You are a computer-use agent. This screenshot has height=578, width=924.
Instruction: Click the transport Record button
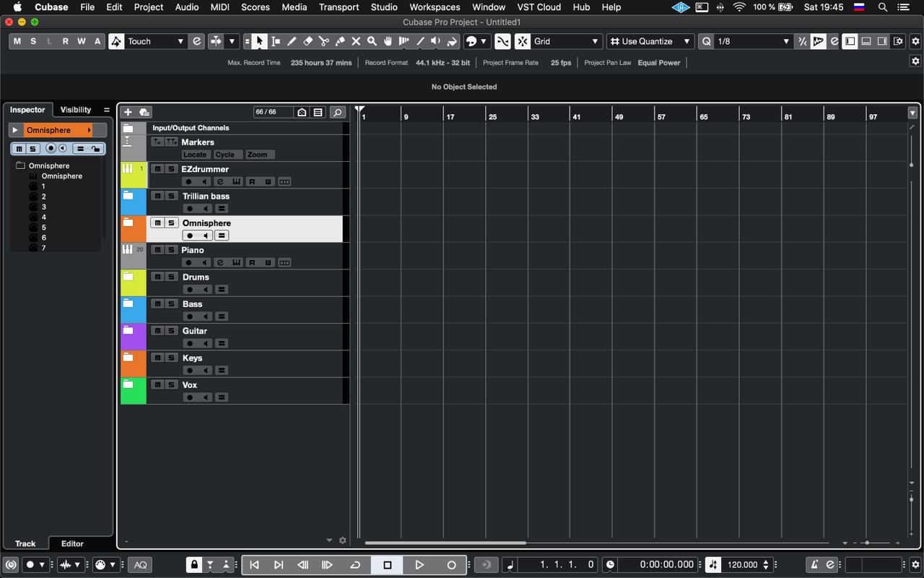tap(452, 565)
